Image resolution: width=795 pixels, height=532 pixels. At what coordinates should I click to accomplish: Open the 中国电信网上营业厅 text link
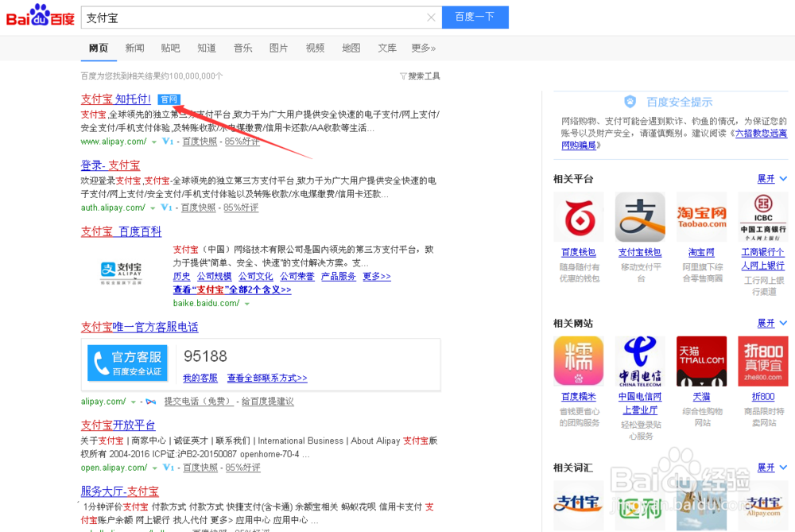640,403
